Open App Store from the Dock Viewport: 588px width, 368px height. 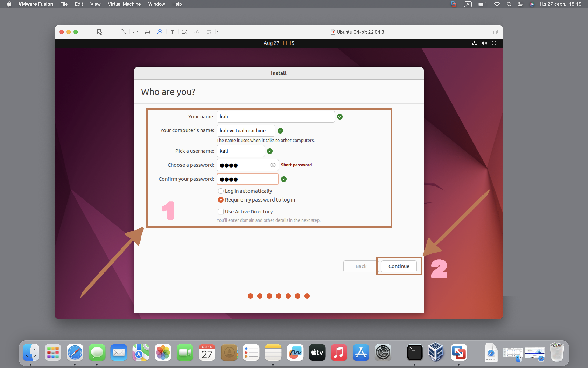pyautogui.click(x=361, y=352)
